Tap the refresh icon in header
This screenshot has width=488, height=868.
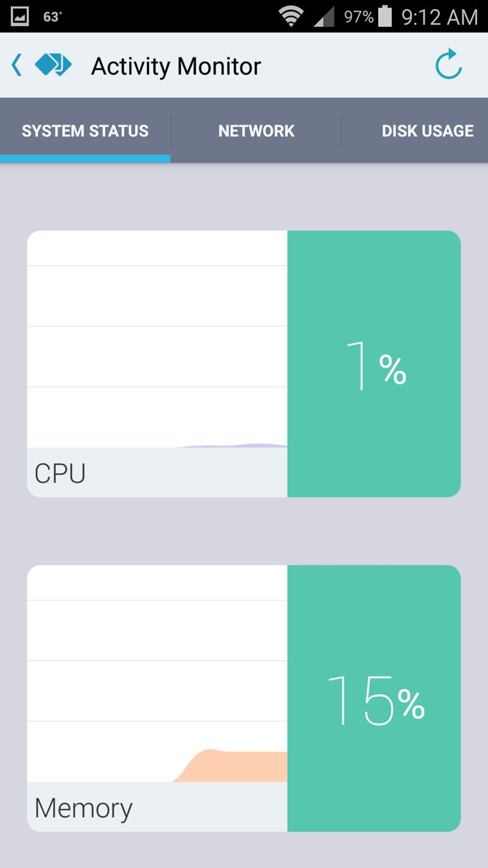(448, 65)
